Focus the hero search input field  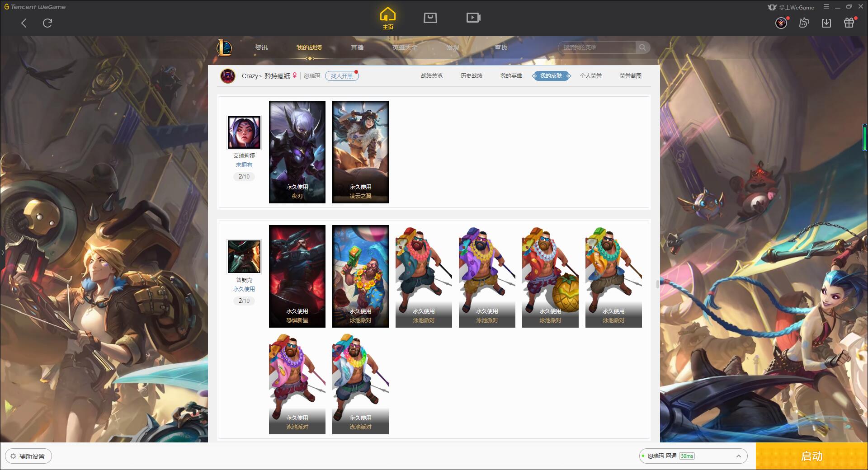pos(597,47)
